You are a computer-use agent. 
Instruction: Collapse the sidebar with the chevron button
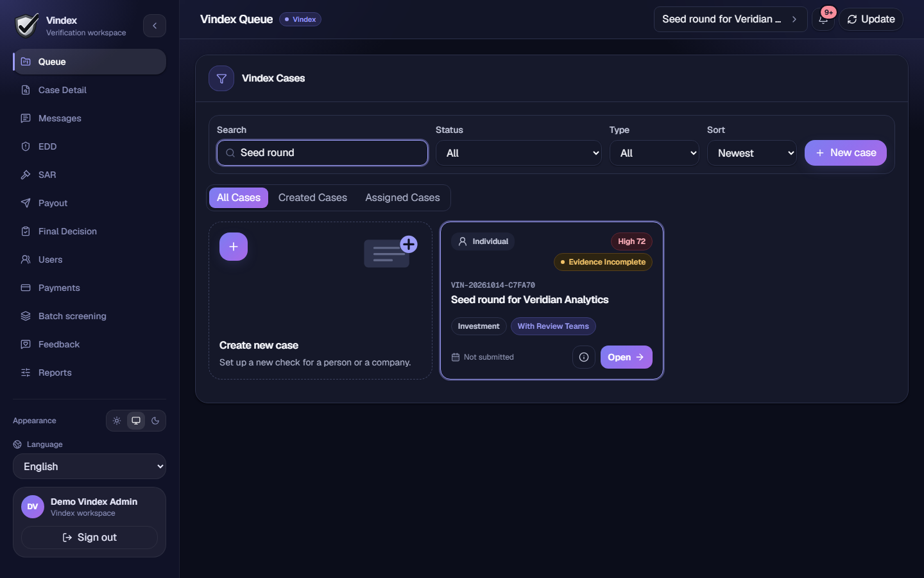155,26
